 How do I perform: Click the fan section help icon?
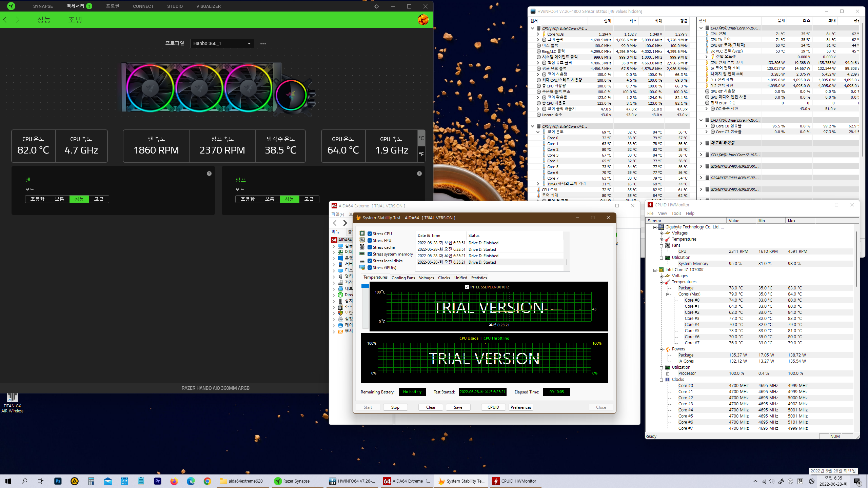pyautogui.click(x=209, y=174)
